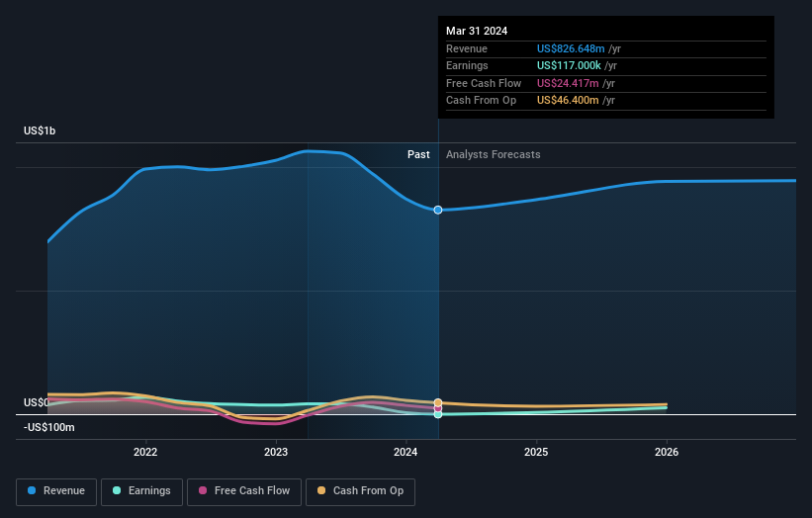
Task: Select the 2022 x-axis label
Action: click(145, 452)
